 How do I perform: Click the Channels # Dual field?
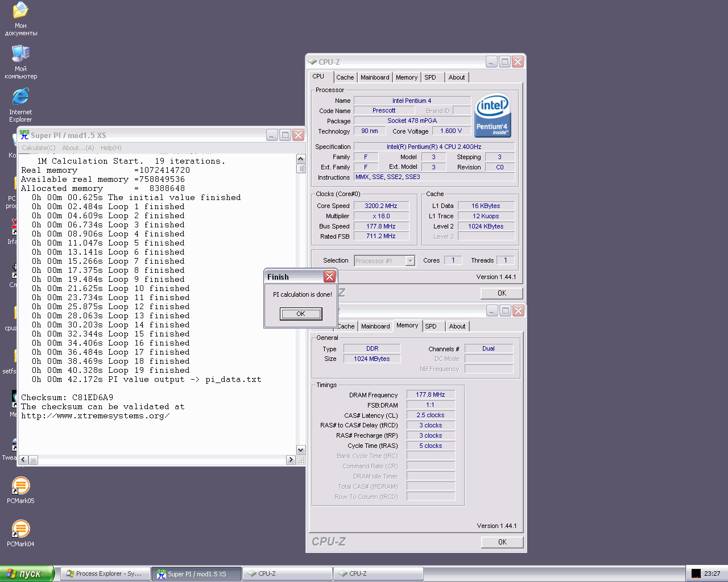(489, 348)
